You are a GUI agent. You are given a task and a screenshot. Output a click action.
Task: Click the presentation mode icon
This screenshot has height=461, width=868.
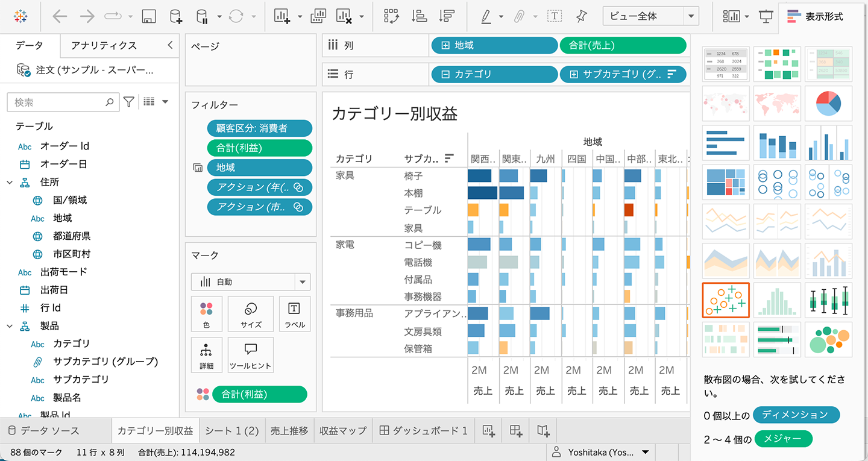point(766,17)
